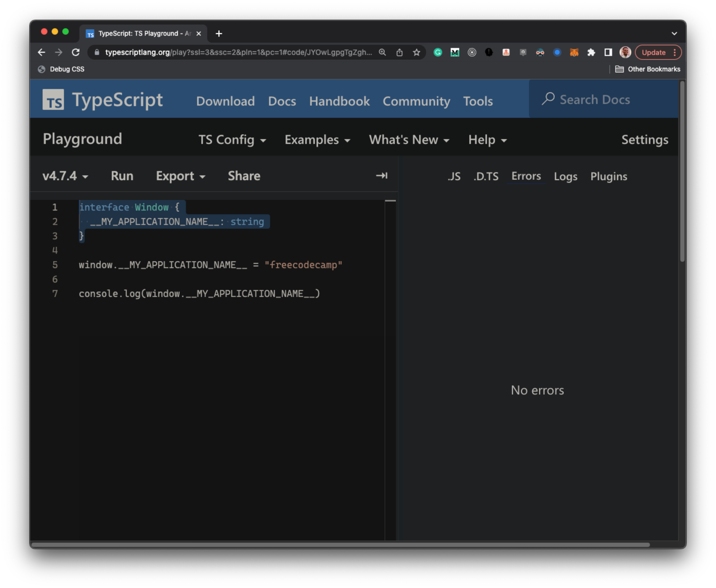Open the new tab plus button
Screen dimensions: 716x588
(x=219, y=34)
